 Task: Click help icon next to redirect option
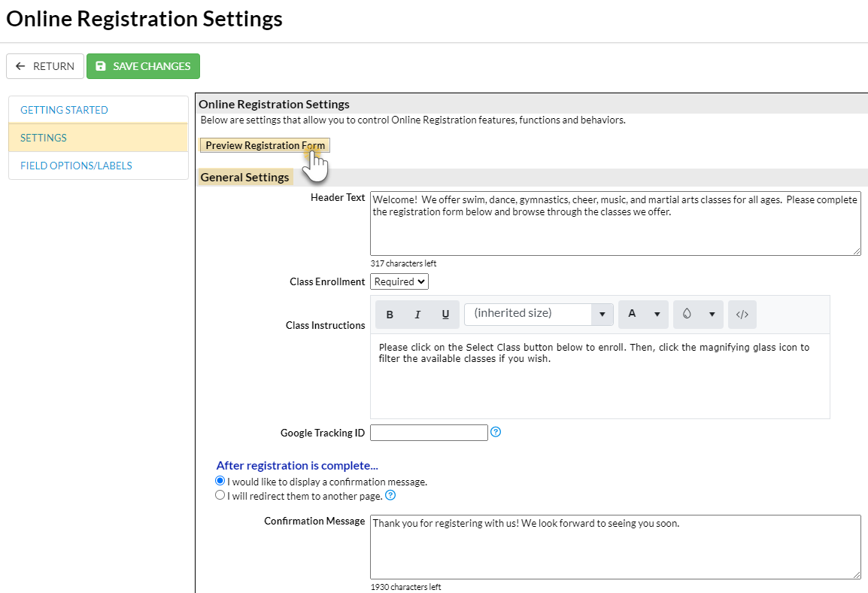(390, 495)
